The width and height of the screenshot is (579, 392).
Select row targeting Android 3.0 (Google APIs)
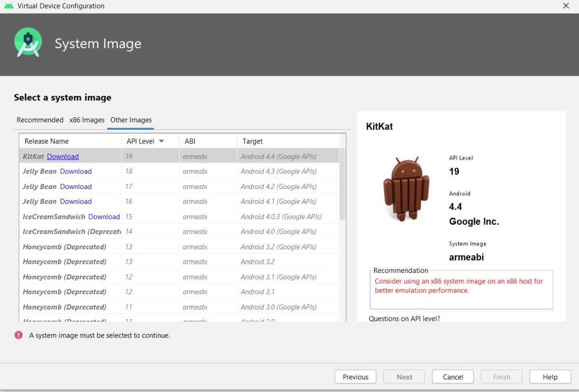click(x=179, y=307)
